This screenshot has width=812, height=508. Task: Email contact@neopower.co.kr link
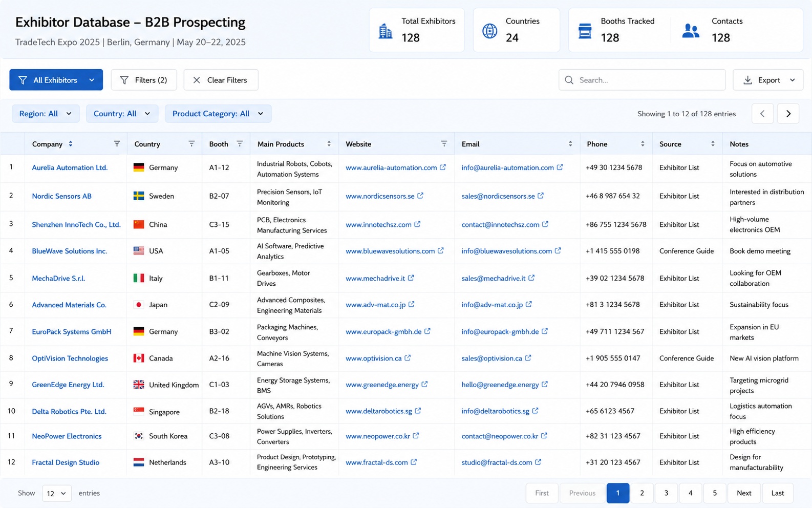[500, 436]
